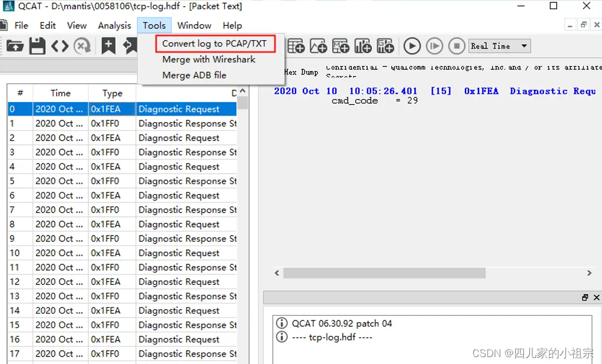The height and width of the screenshot is (364, 602).
Task: Float the output panel using its dock icon
Action: [x=584, y=298]
